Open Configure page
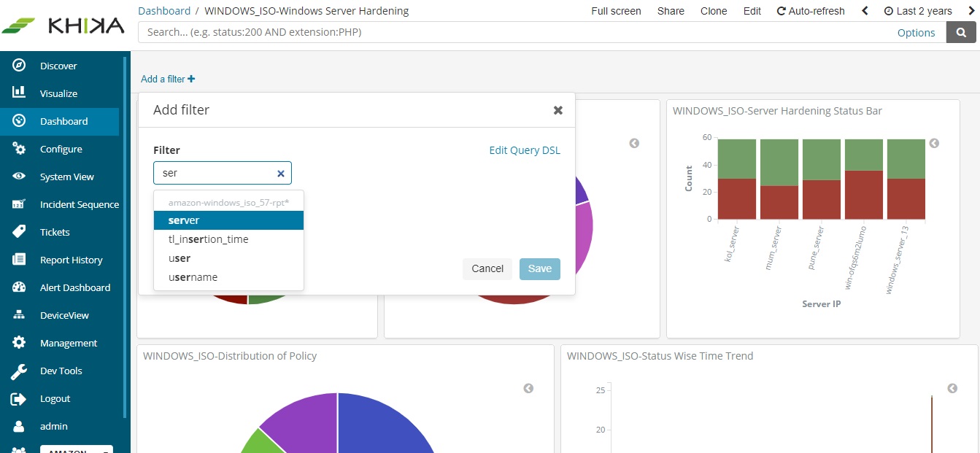 61,149
